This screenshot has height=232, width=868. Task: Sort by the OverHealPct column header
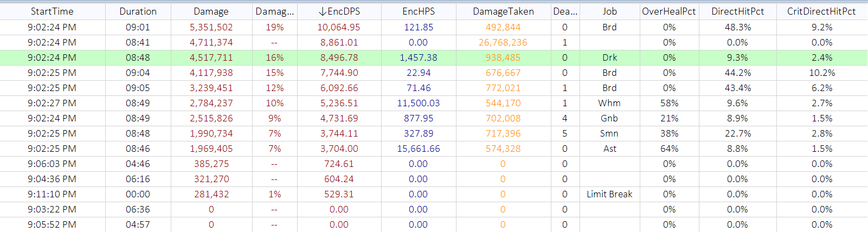click(669, 11)
